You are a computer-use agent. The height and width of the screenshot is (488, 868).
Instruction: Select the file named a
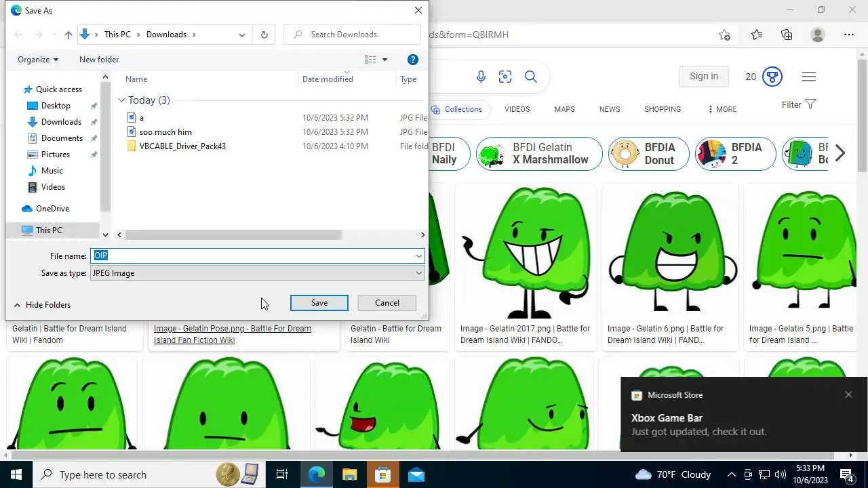141,118
